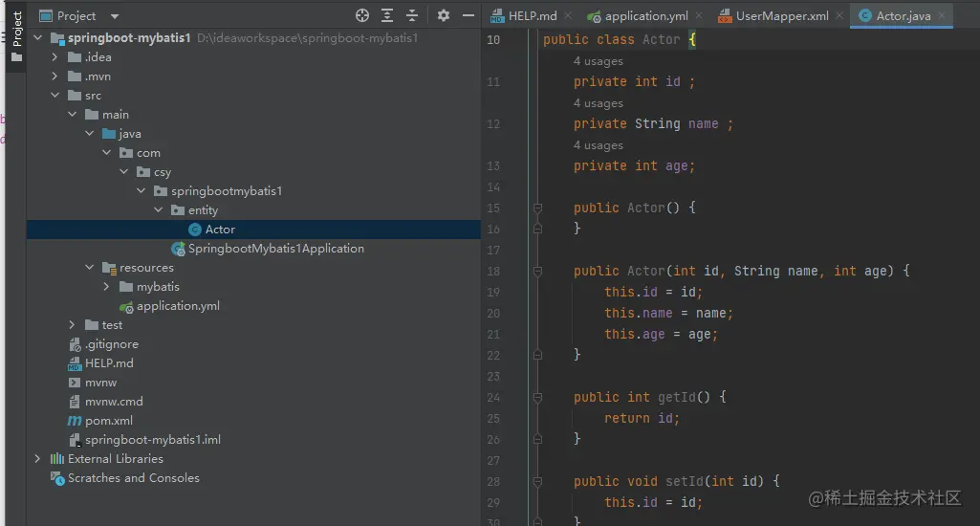Open the Project view dropdown arrow
The width and height of the screenshot is (980, 526).
click(115, 16)
